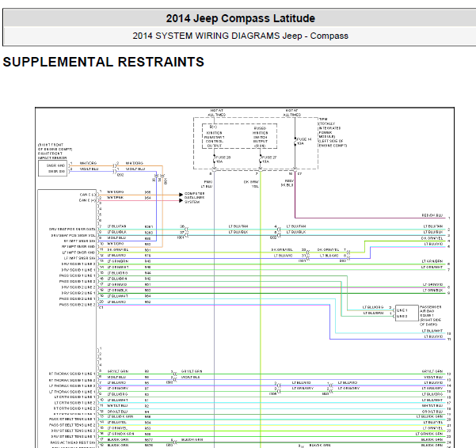Click the 2014 Jeep Compass Latitude title

point(241,18)
